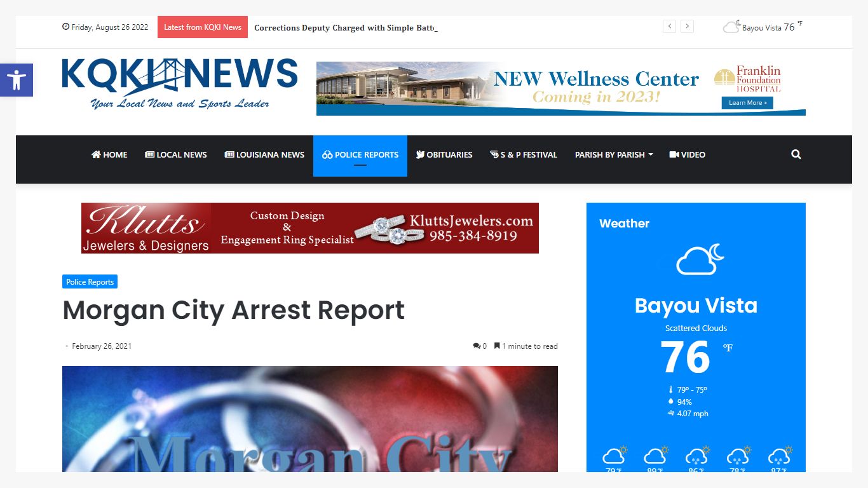Screen dimensions: 868x488
Task: Click the Scattered Clouds description
Action: (696, 329)
